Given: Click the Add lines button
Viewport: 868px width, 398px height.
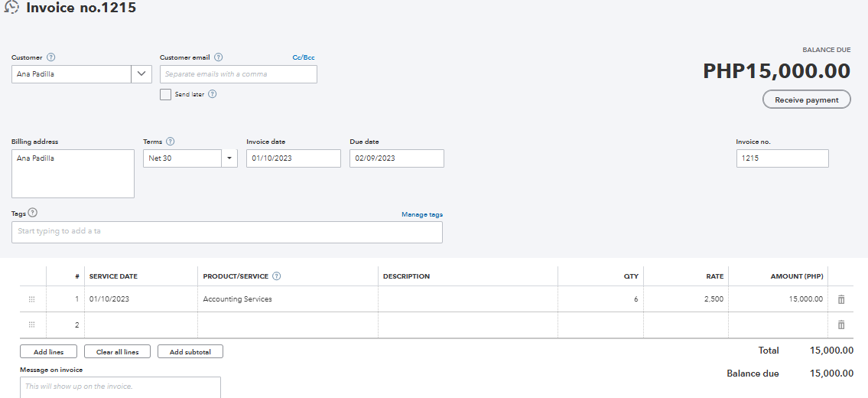Looking at the screenshot, I should [49, 352].
